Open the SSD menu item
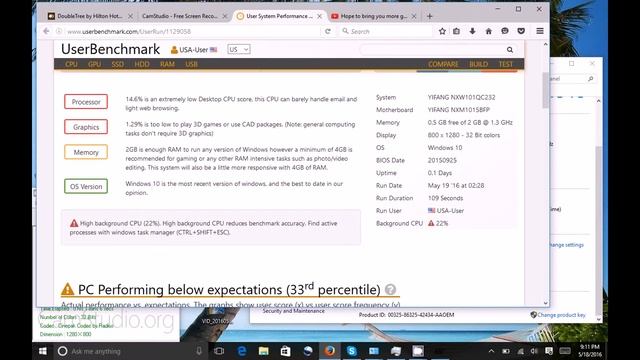This screenshot has width=640, height=360. pos(118,64)
